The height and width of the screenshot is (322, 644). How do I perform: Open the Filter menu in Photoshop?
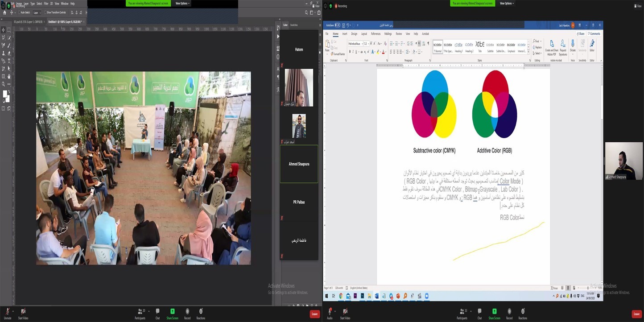[46, 4]
